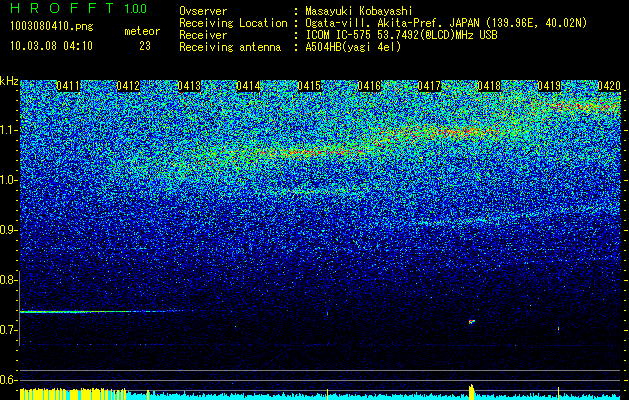Click the meteor count value 23

coord(145,46)
